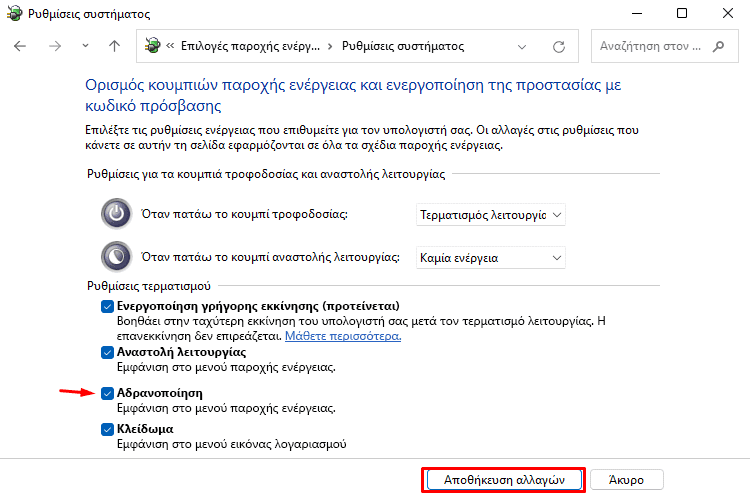Click the sleep button icon
This screenshot has height=500, width=750.
pyautogui.click(x=116, y=258)
